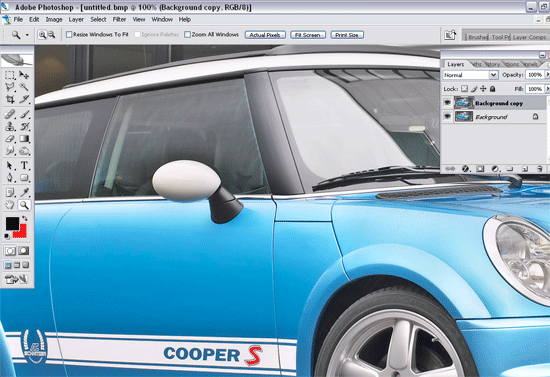Enable Resize Windows To Fit checkbox
The height and width of the screenshot is (377, 550).
tap(69, 34)
